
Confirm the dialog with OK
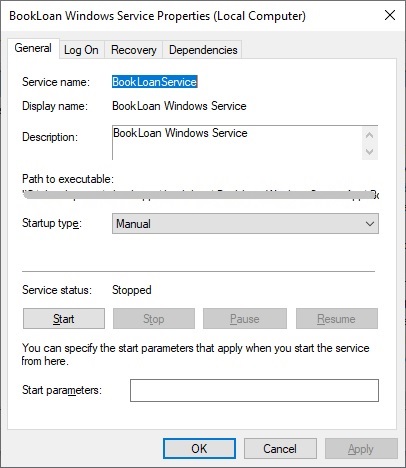coord(199,449)
